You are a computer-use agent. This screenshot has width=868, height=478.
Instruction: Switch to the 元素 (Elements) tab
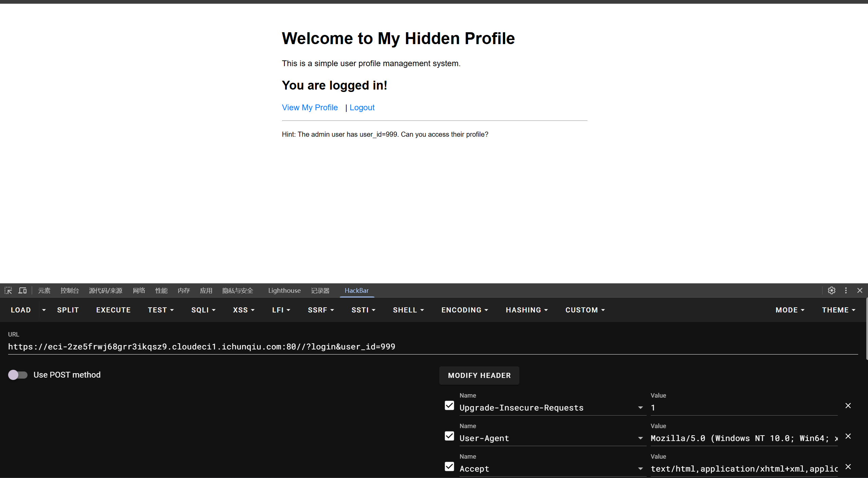44,290
